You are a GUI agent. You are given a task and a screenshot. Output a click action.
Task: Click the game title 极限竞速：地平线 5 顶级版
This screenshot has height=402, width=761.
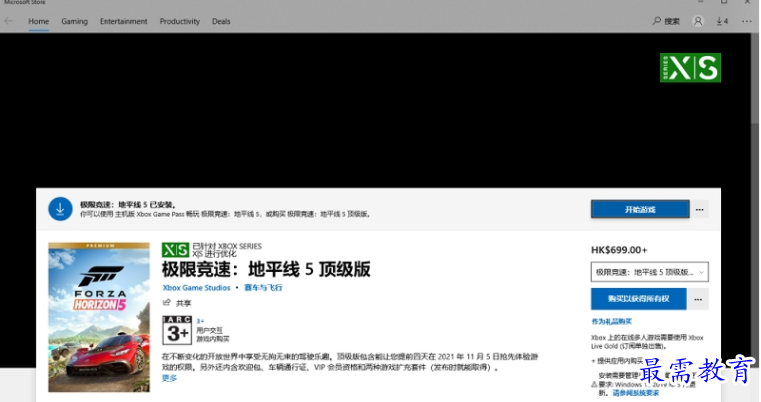pyautogui.click(x=266, y=269)
